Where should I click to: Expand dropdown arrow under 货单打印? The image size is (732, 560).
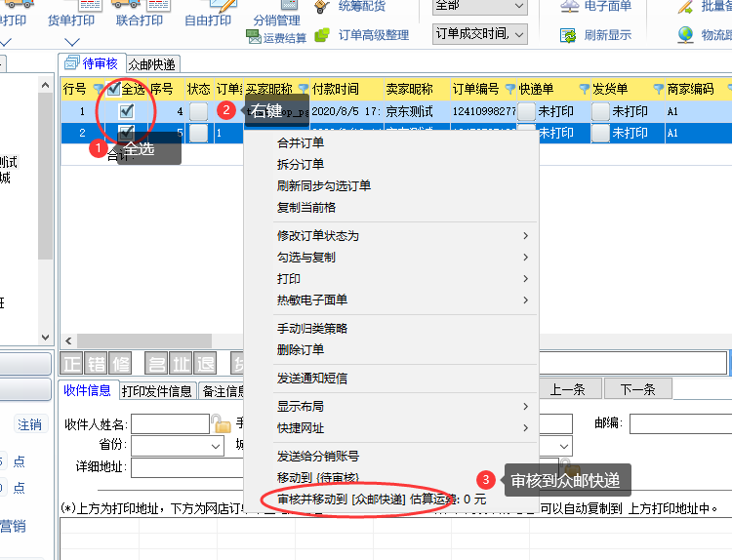72,43
